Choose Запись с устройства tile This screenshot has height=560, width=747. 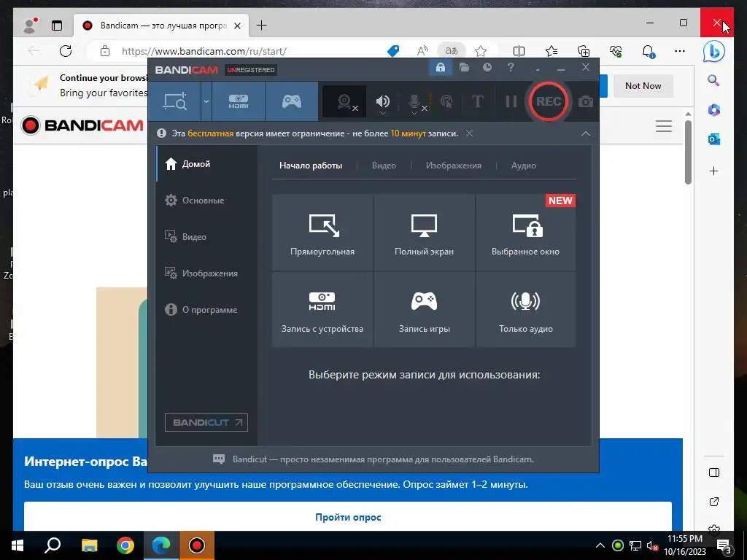click(x=322, y=309)
